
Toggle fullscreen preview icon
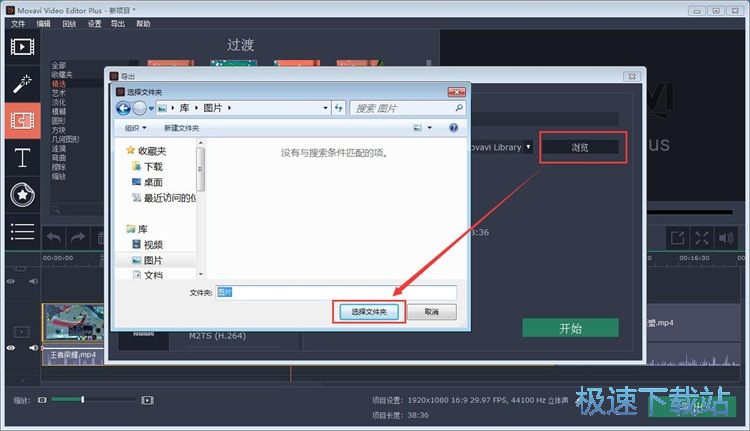click(x=702, y=238)
